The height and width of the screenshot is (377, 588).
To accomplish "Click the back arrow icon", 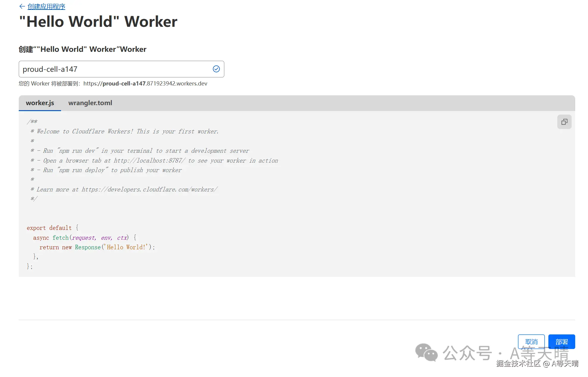I will click(x=22, y=6).
